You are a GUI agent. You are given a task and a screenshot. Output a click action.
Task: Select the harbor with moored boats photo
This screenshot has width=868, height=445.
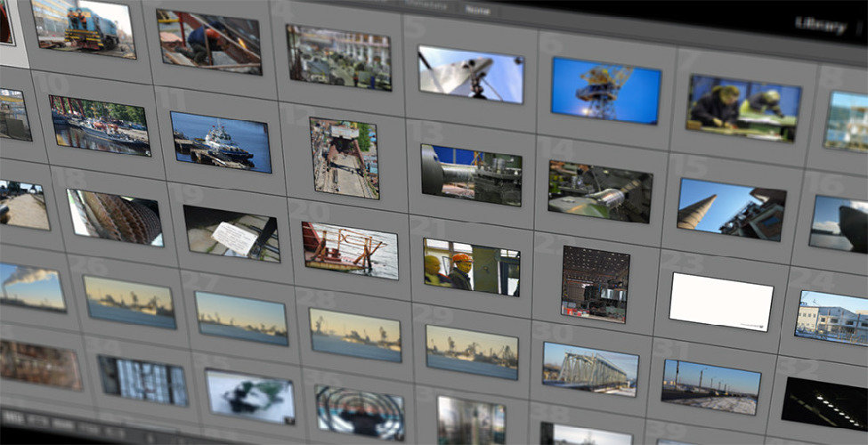[99, 125]
